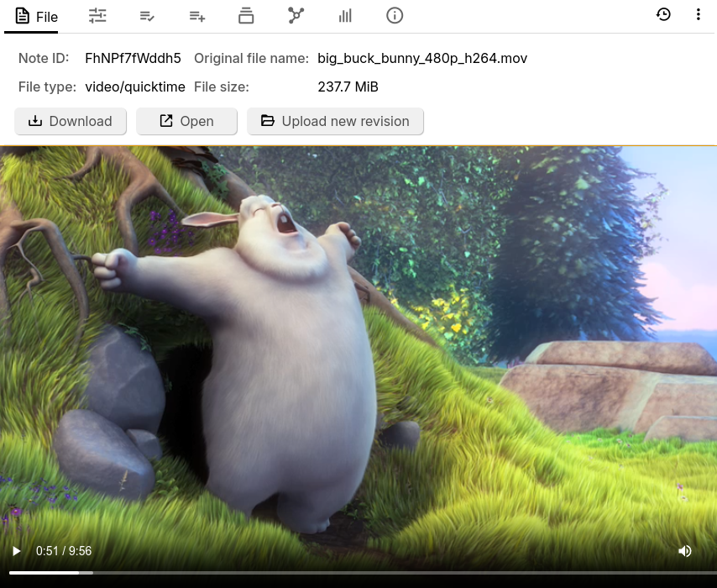Play the Big Buck Bunny video

pyautogui.click(x=16, y=551)
